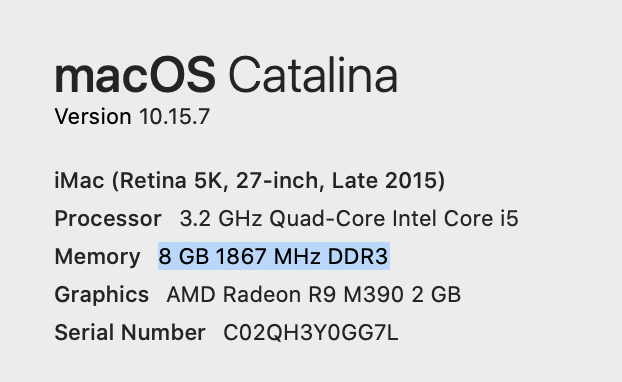Image resolution: width=622 pixels, height=382 pixels.
Task: Click the 2 GB graphics memory value
Action: pos(436,295)
